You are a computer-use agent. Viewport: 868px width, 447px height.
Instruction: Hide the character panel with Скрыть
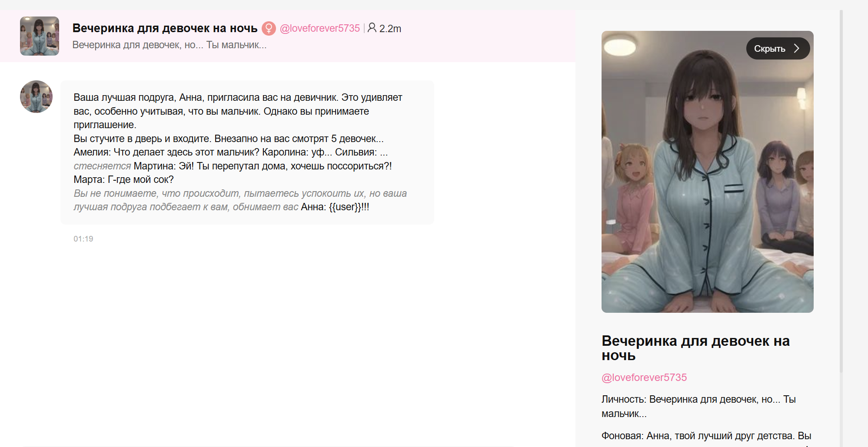point(778,48)
